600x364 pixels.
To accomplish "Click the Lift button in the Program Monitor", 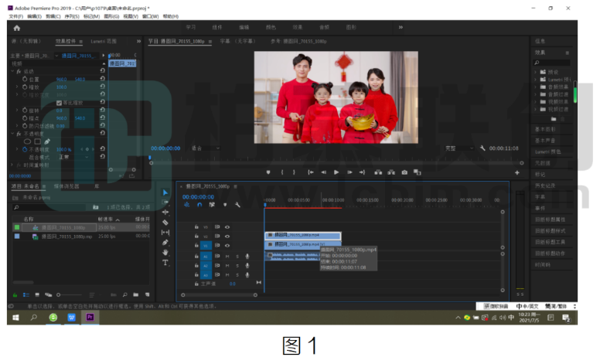I will pyautogui.click(x=378, y=172).
